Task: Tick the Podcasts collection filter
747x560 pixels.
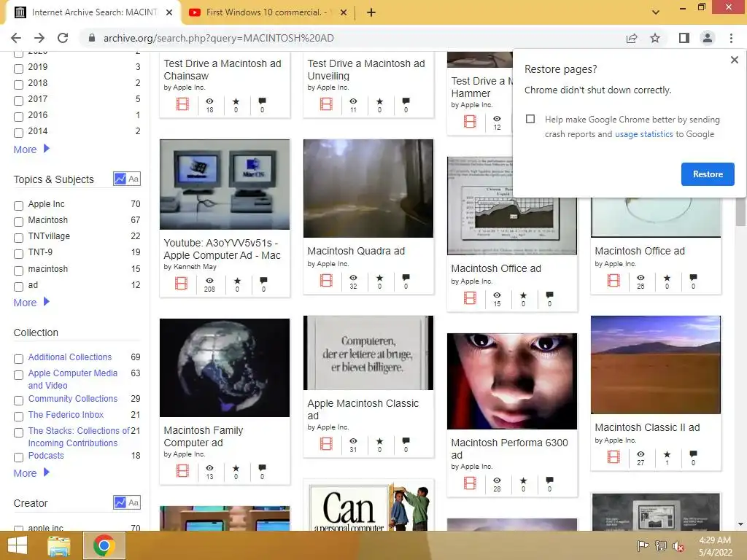Action: tap(18, 457)
